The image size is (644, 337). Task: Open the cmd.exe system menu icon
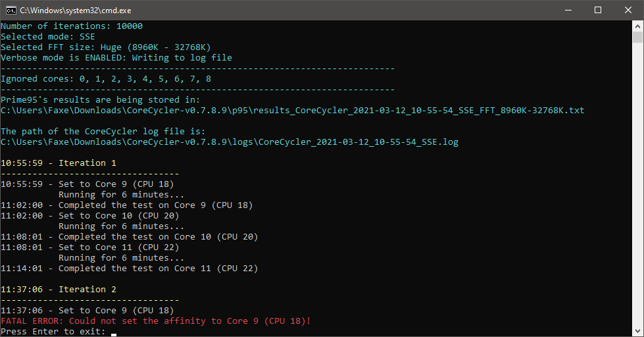click(11, 11)
